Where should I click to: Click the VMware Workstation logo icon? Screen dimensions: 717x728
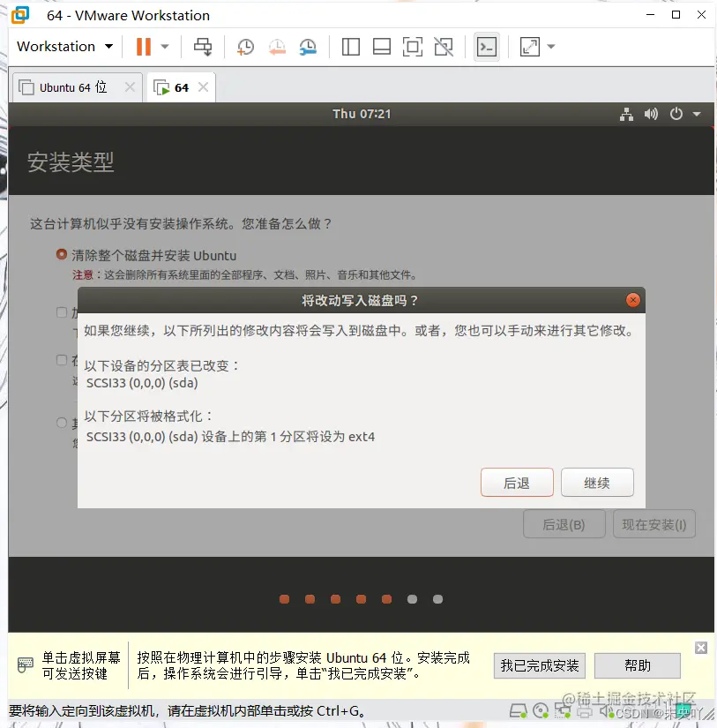[20, 15]
